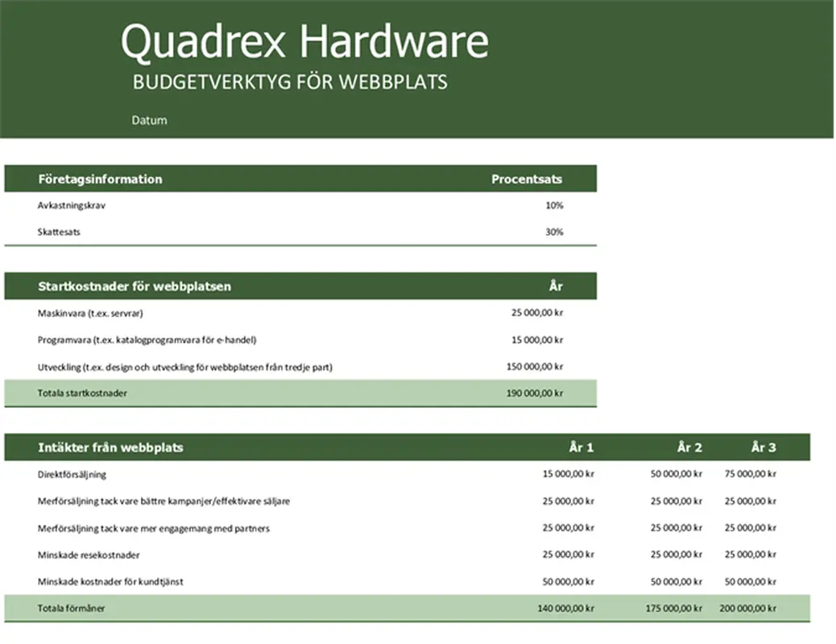Select Minskade resekostnader År 3 value
This screenshot has height=644, width=836.
[x=750, y=555]
